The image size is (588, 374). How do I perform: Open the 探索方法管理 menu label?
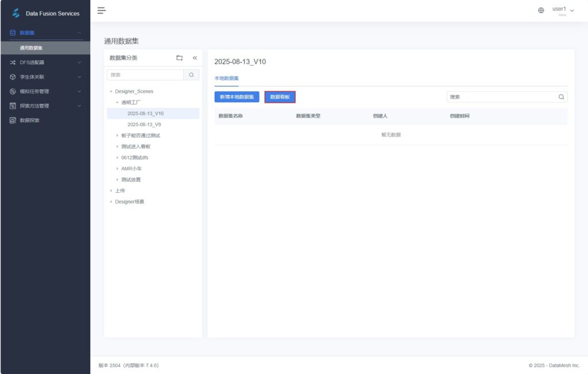pos(34,106)
